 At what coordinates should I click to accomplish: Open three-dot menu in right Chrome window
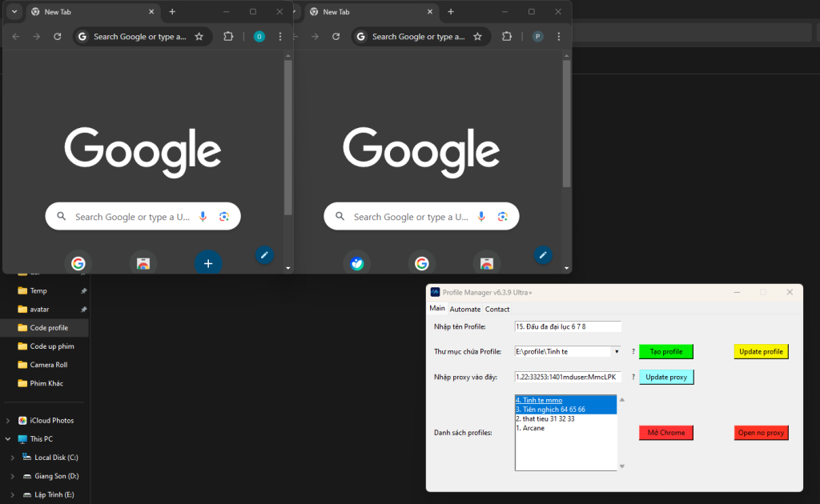[559, 37]
